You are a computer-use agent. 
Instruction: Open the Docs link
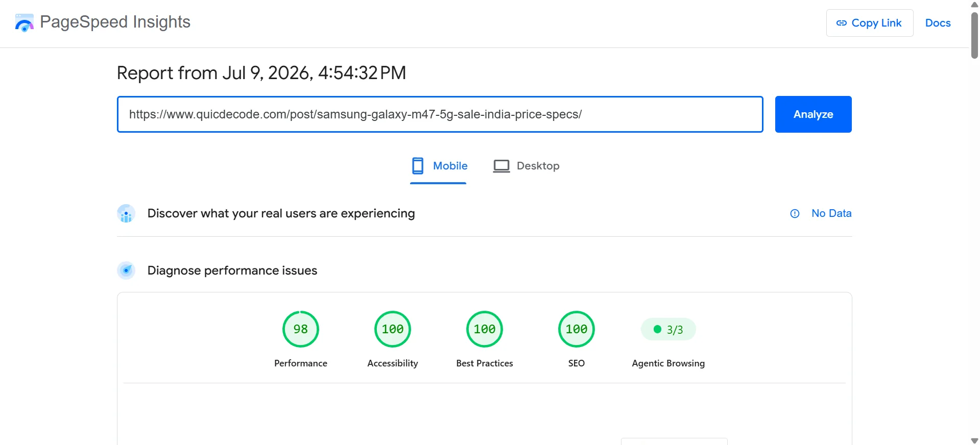pyautogui.click(x=938, y=23)
